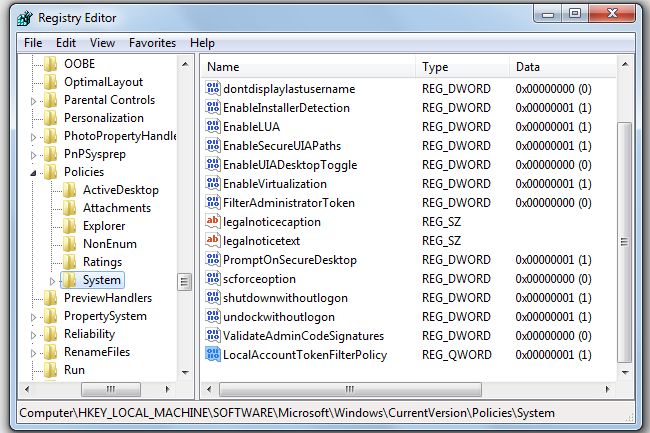Select the EnableLUA value name
Image resolution: width=650 pixels, height=433 pixels.
pyautogui.click(x=252, y=127)
